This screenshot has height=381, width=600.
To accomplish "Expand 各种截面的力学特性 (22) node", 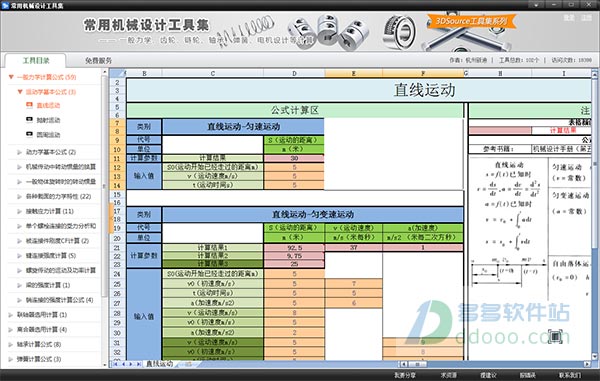I will (x=20, y=197).
